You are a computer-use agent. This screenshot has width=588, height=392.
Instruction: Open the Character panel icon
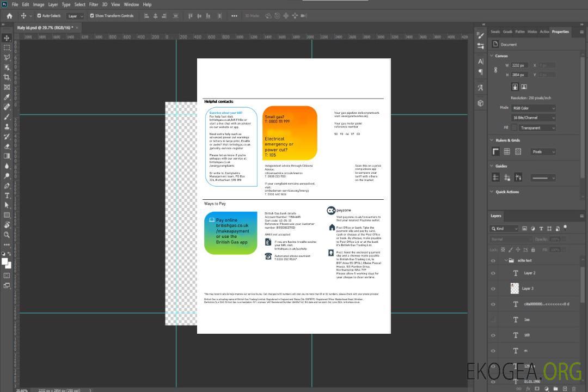(481, 62)
